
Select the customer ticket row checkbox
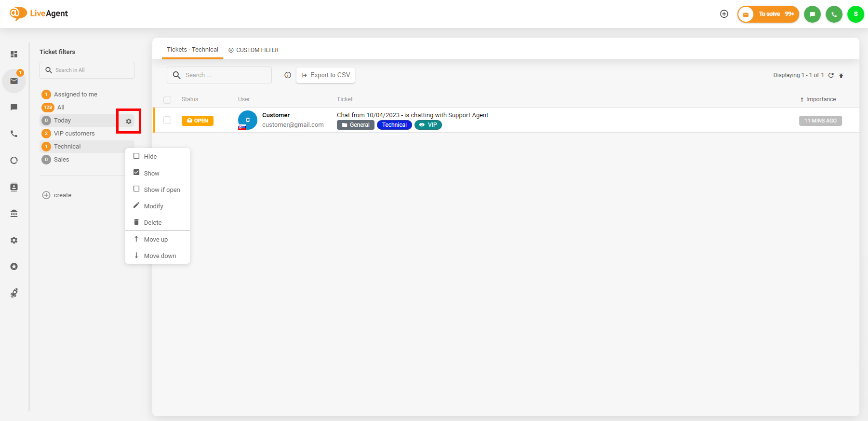(167, 120)
